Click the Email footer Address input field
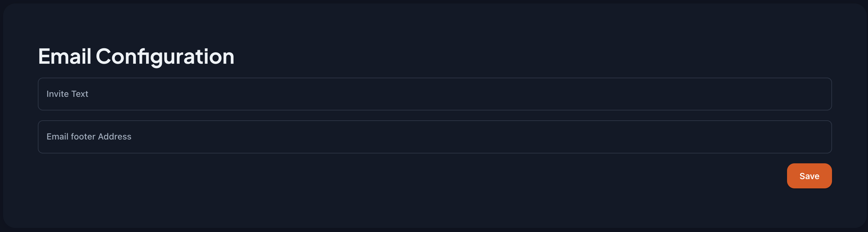 pyautogui.click(x=434, y=137)
